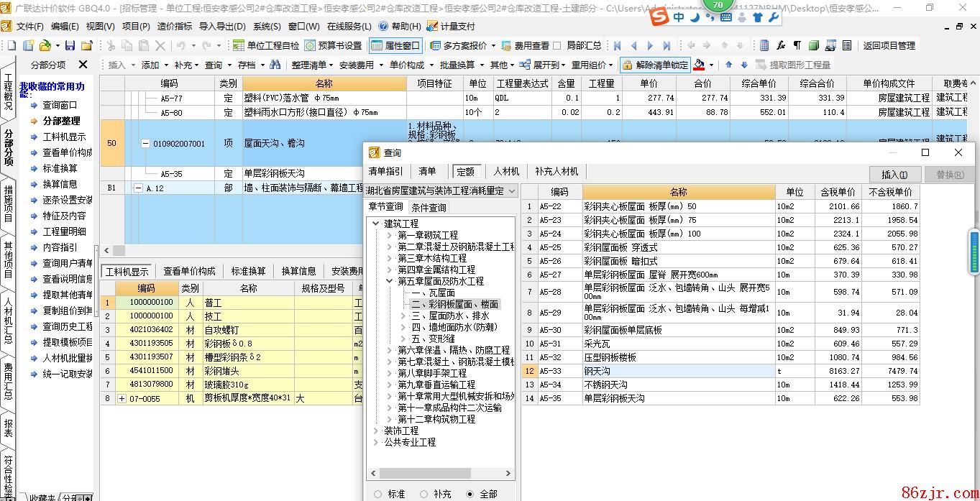Click the binoculars find icon
The image size is (980, 501).
pyautogui.click(x=274, y=65)
